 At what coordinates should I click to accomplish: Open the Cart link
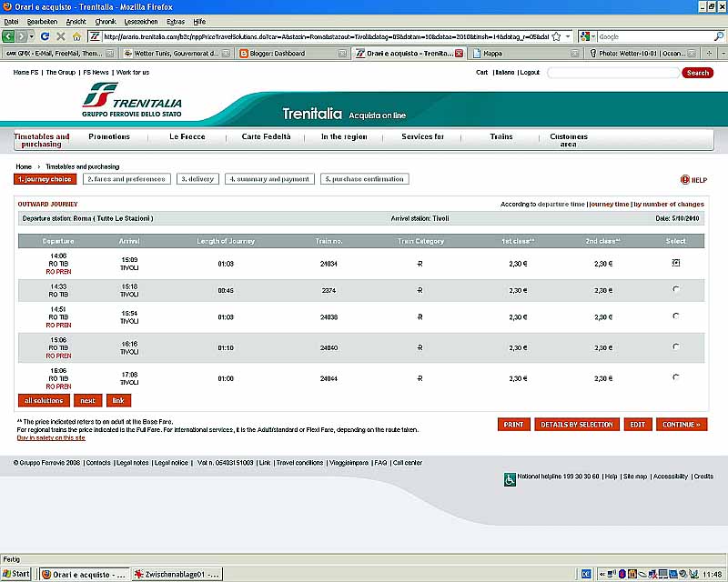pos(482,73)
